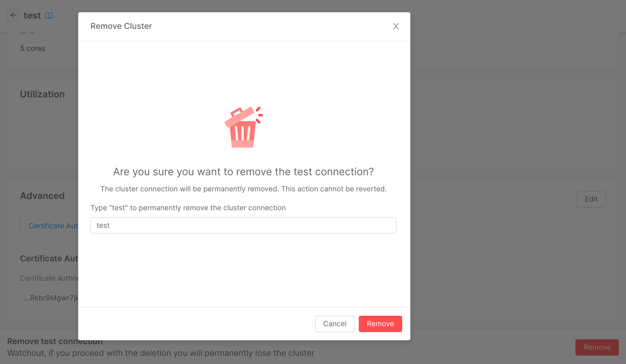Click the trash can illustration in the dialog
Image resolution: width=626 pixels, height=364 pixels.
(x=243, y=128)
